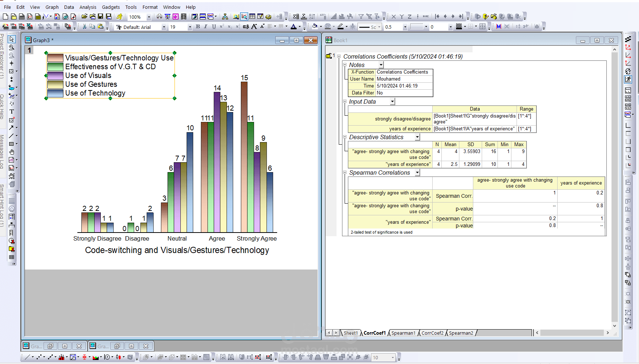Switch to the Spearman1 sheet tab

pyautogui.click(x=403, y=333)
